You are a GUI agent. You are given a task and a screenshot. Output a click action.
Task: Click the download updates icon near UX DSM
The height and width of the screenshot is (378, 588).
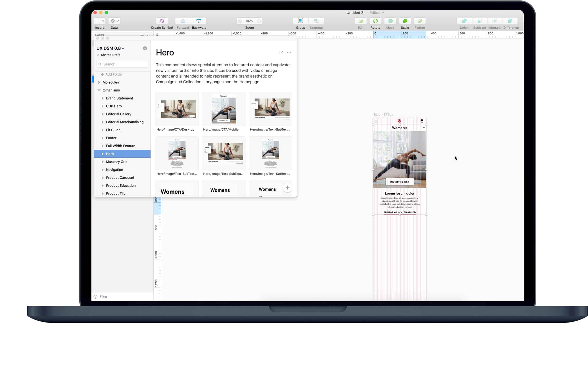(x=145, y=48)
